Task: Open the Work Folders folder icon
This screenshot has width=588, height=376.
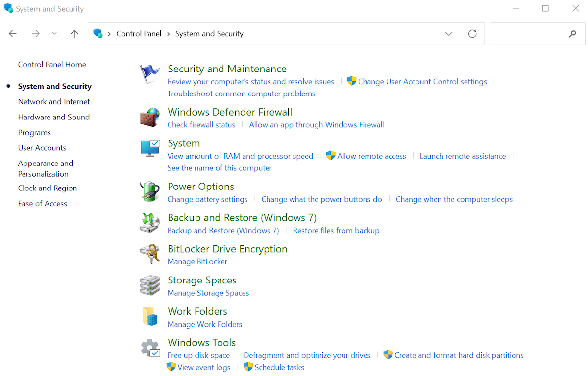Action: coord(149,316)
